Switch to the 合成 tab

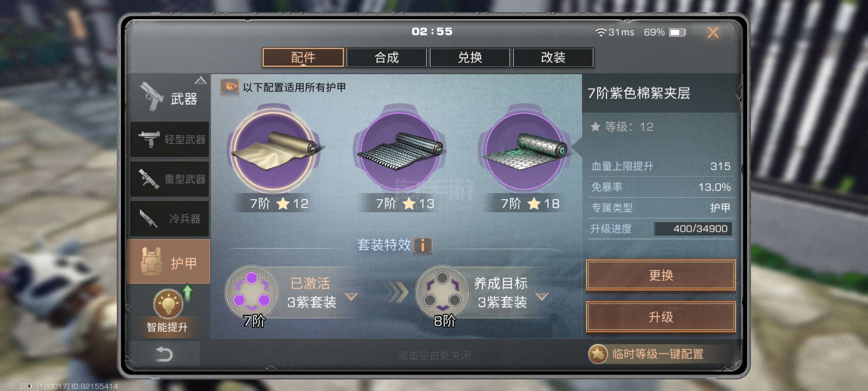pyautogui.click(x=386, y=58)
